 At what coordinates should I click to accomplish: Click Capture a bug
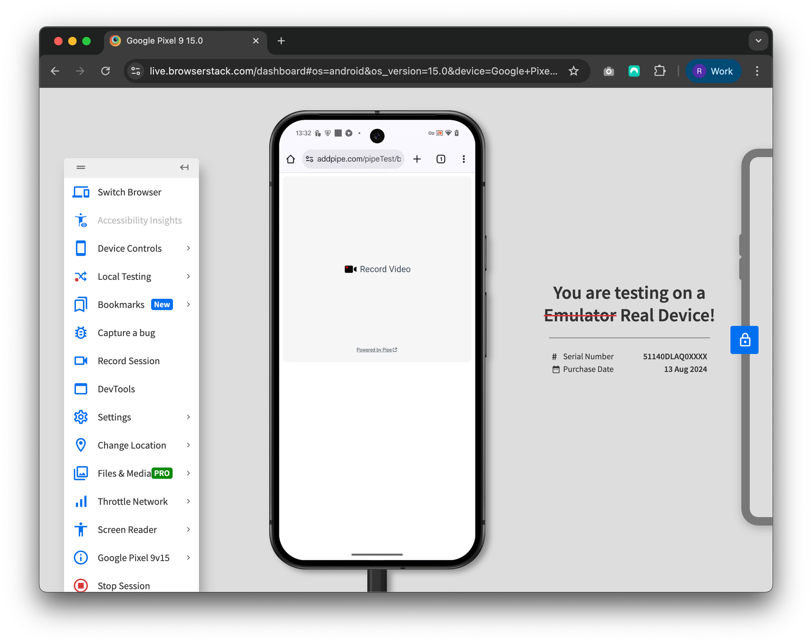(x=126, y=333)
